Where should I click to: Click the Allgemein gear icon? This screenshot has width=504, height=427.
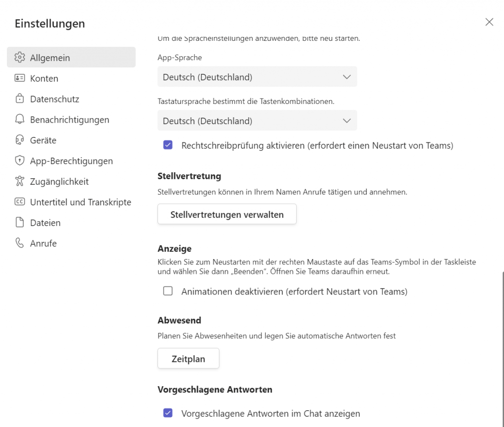pyautogui.click(x=19, y=57)
